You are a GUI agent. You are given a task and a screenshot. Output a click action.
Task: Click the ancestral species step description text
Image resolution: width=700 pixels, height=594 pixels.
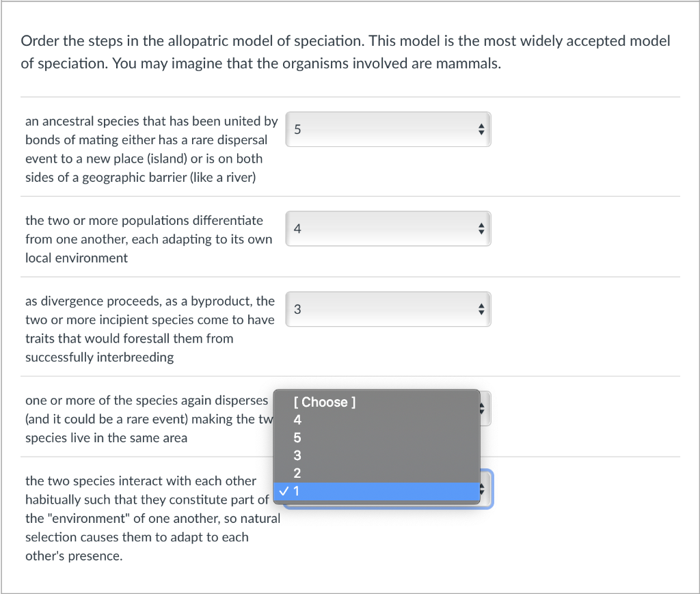(150, 149)
